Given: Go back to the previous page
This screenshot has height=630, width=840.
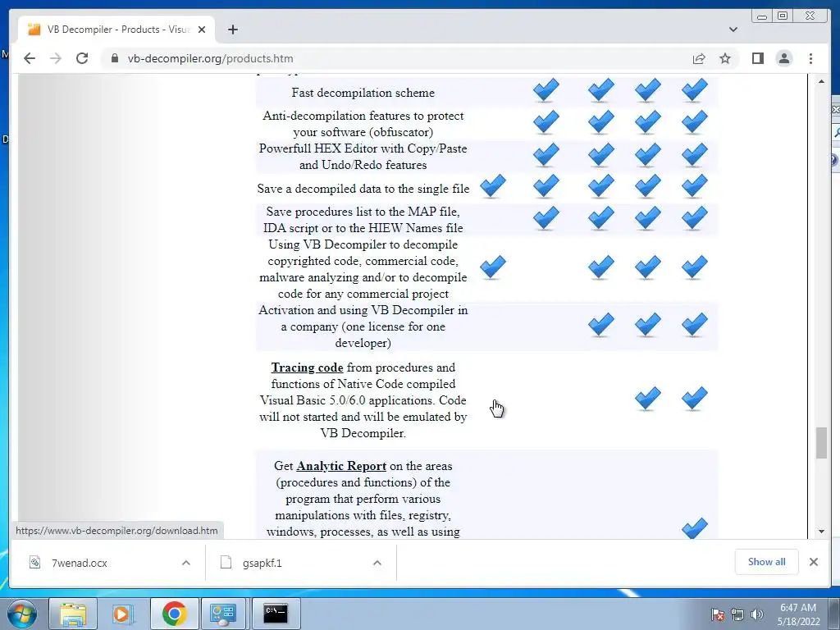Looking at the screenshot, I should coord(30,58).
